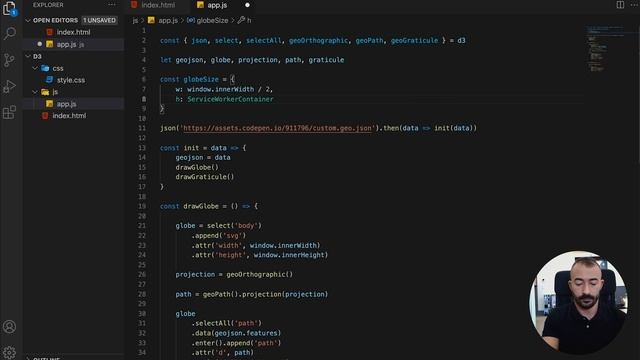Click the window.innerHeight text on line 24

[x=289, y=255]
